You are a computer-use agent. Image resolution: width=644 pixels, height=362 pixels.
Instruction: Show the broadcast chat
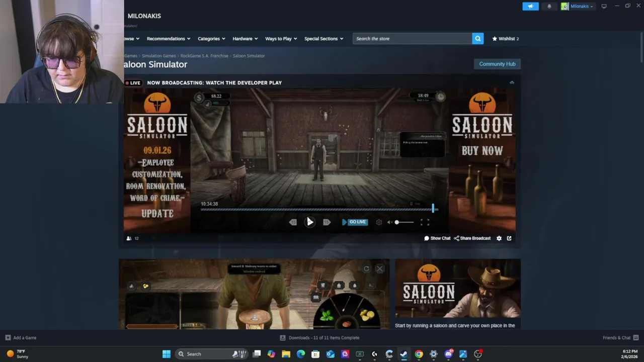pyautogui.click(x=437, y=238)
